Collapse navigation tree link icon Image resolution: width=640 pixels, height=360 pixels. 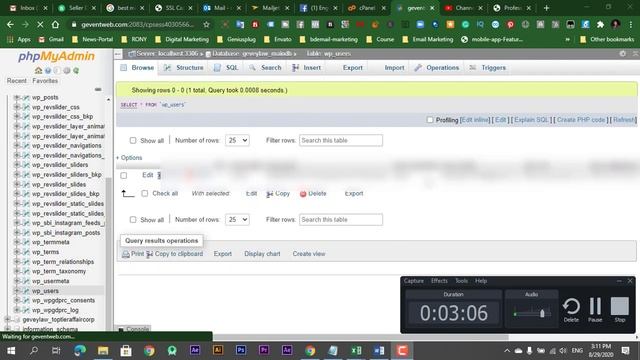point(98,89)
